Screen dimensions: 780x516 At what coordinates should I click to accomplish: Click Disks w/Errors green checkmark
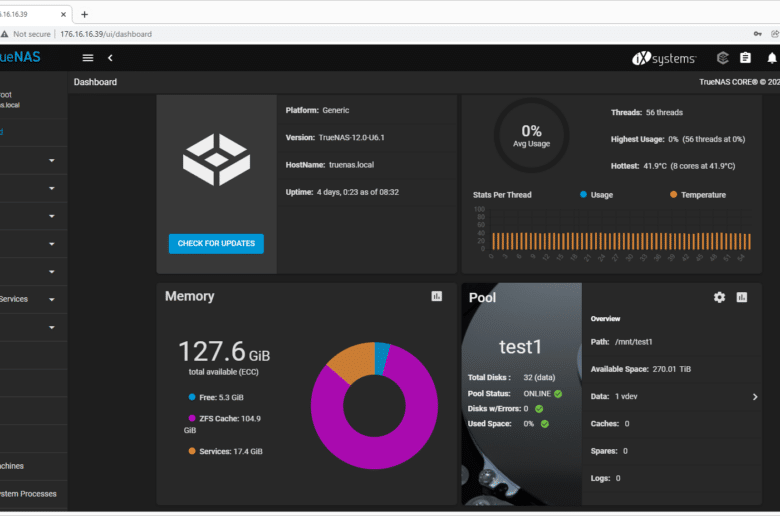point(539,409)
